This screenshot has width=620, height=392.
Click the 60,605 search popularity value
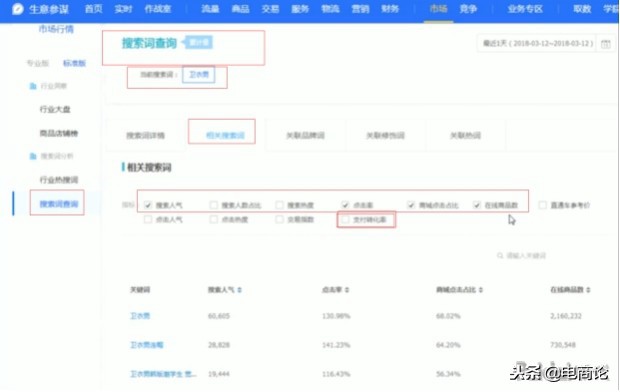219,316
